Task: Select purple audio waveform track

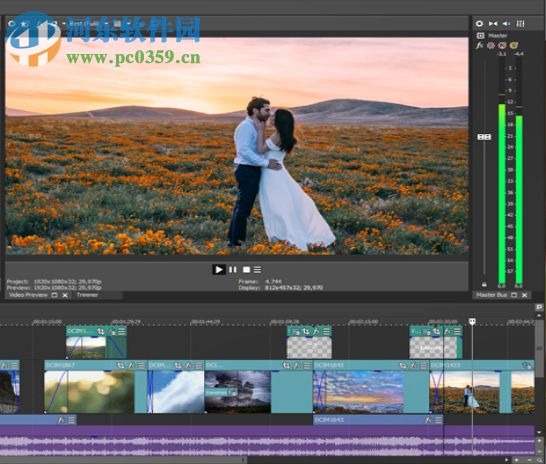Action: click(267, 441)
